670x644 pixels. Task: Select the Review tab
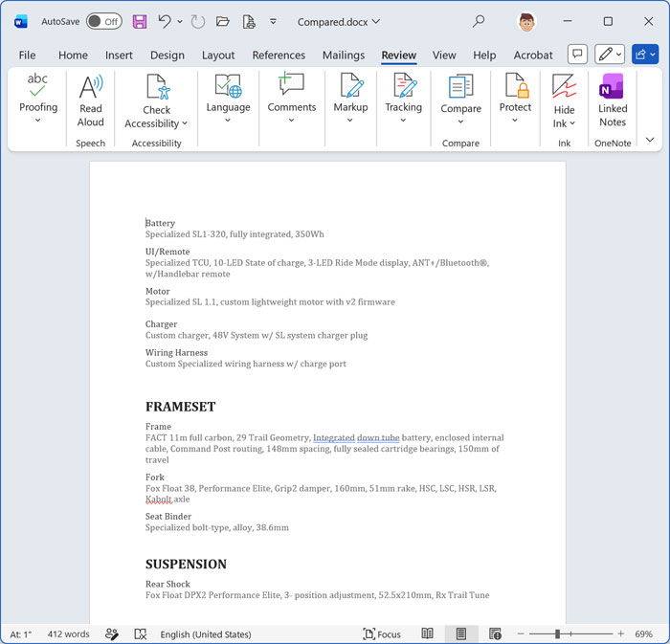coord(399,56)
